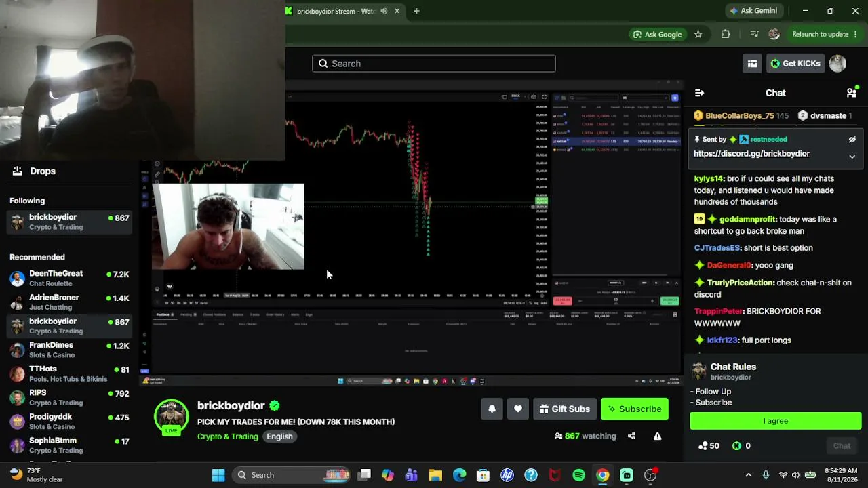This screenshot has width=868, height=488.
Task: Focus the Kick Search field
Action: click(434, 64)
